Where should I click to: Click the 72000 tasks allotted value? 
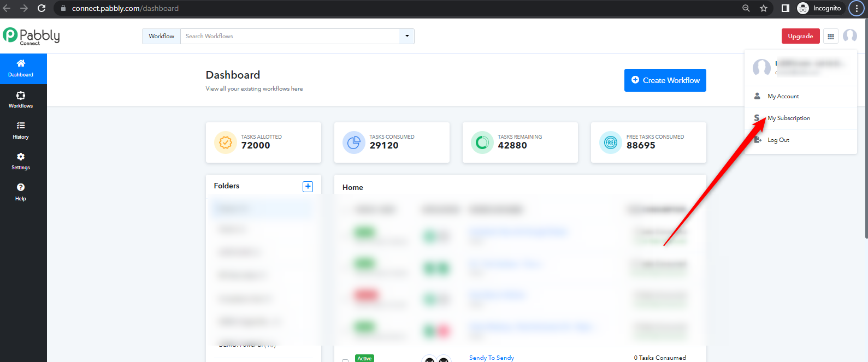point(256,145)
